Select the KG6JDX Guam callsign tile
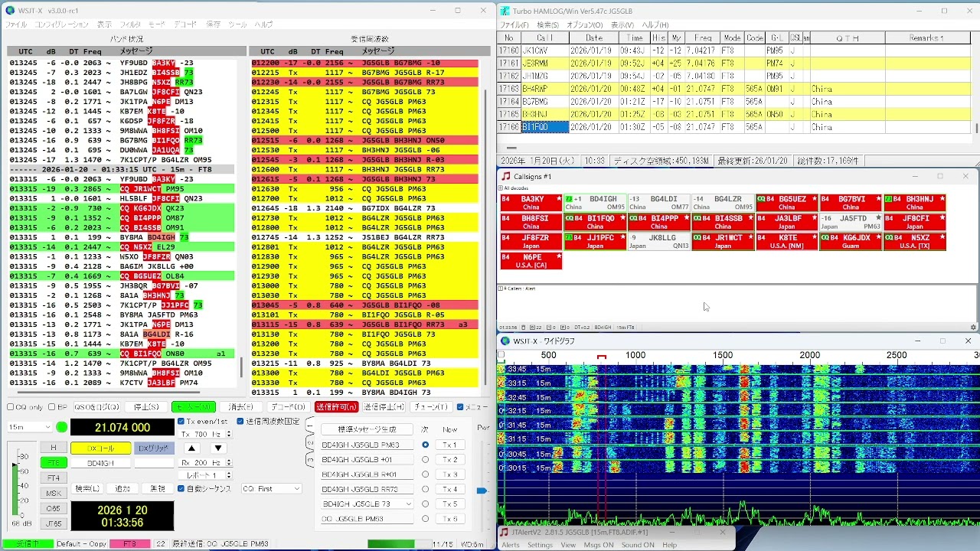 [850, 242]
